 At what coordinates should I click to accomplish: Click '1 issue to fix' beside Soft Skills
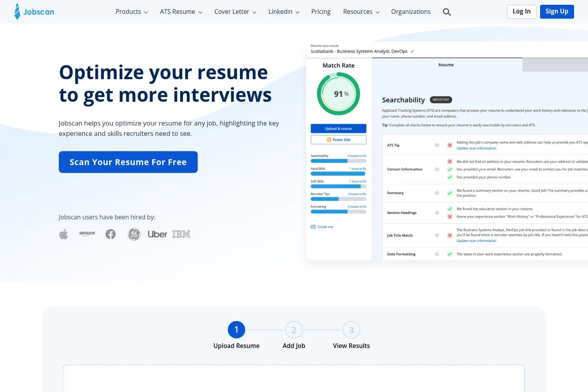(358, 181)
